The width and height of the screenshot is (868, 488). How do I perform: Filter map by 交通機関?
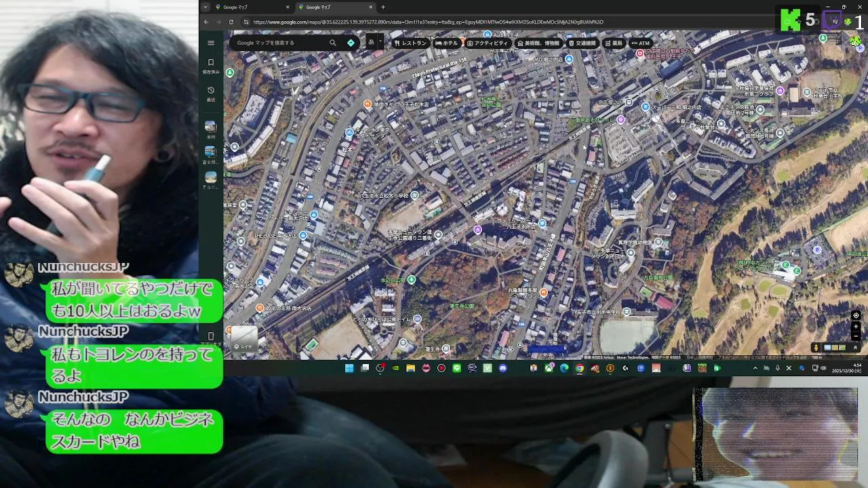pyautogui.click(x=583, y=43)
